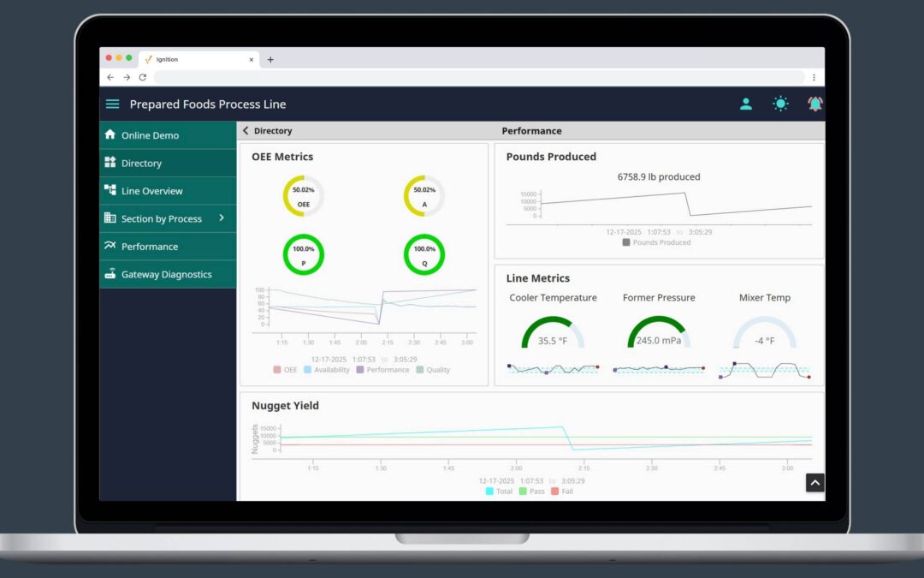Click the Gateway Diagnostics icon

[110, 274]
